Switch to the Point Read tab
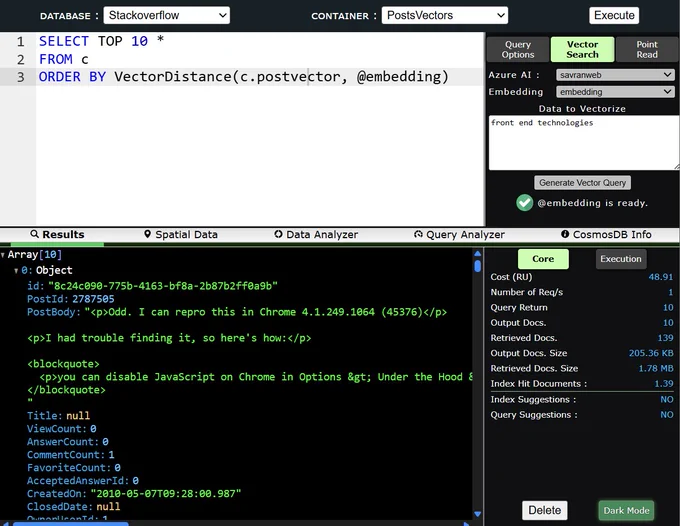680x526 pixels. pos(647,49)
